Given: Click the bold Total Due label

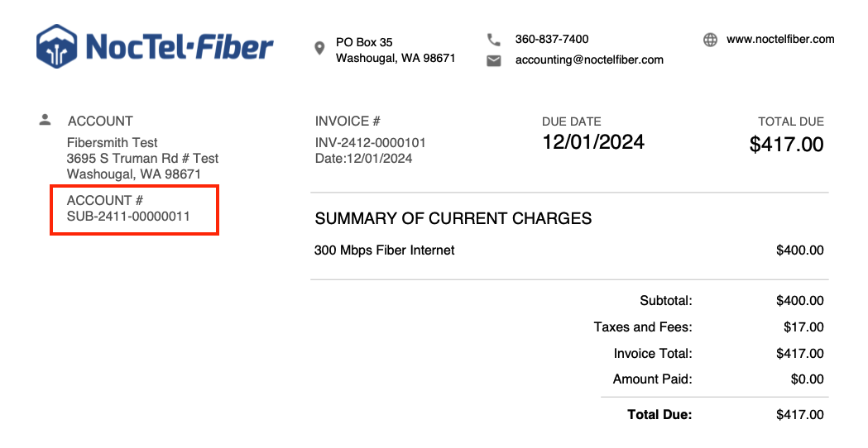Looking at the screenshot, I should [659, 414].
